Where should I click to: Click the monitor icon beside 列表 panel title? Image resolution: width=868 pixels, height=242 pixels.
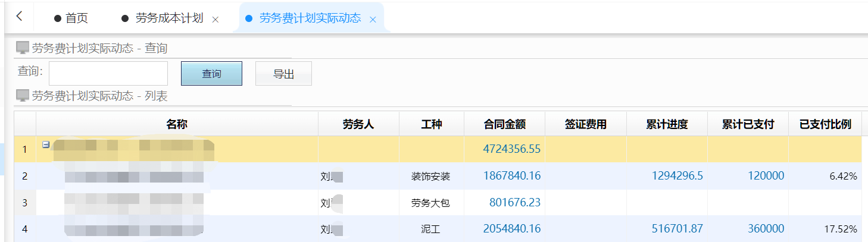coord(23,96)
